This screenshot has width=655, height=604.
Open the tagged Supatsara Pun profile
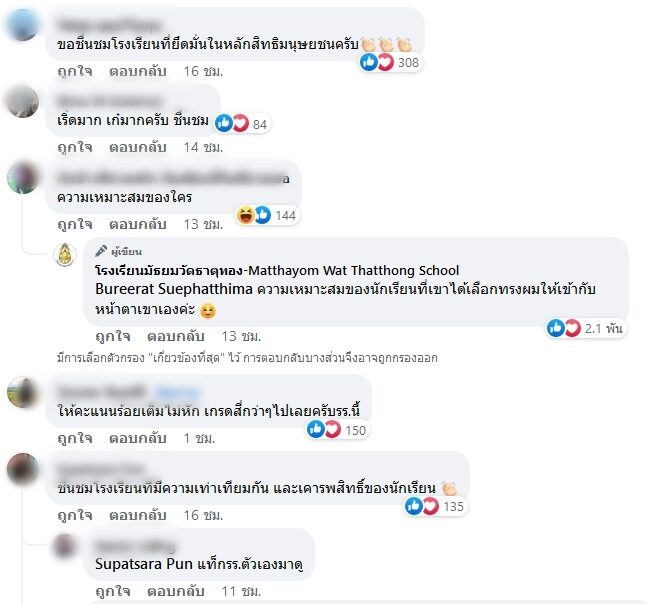144,564
